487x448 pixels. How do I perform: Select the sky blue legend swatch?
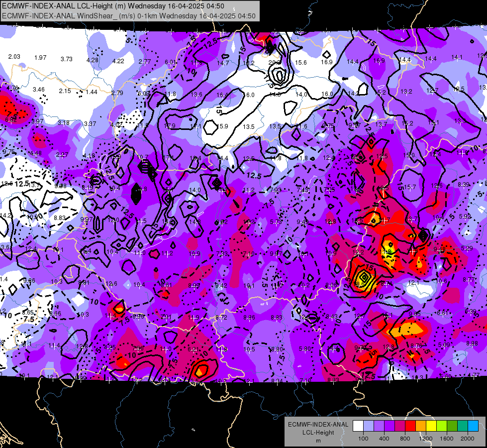473,426
